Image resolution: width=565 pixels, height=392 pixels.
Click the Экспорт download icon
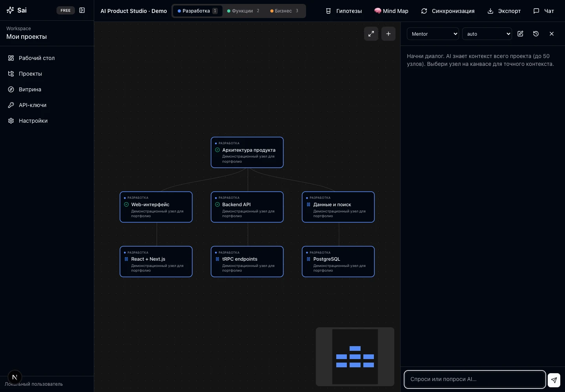point(490,11)
